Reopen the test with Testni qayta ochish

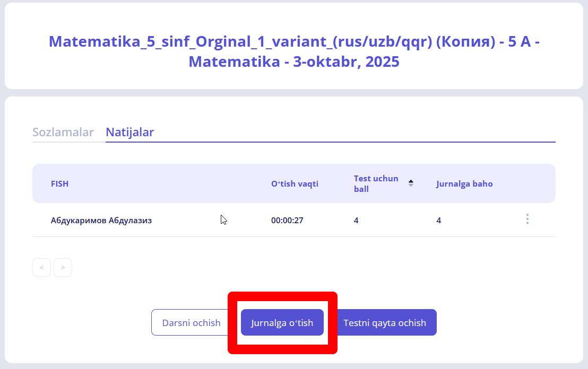(384, 322)
